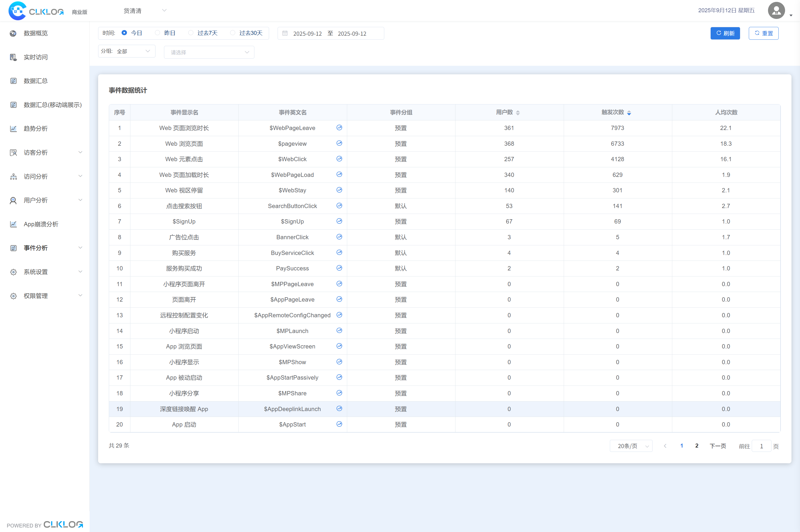Open trend icon for $AppDeeplinkLaunch row
The image size is (800, 532).
pos(339,408)
